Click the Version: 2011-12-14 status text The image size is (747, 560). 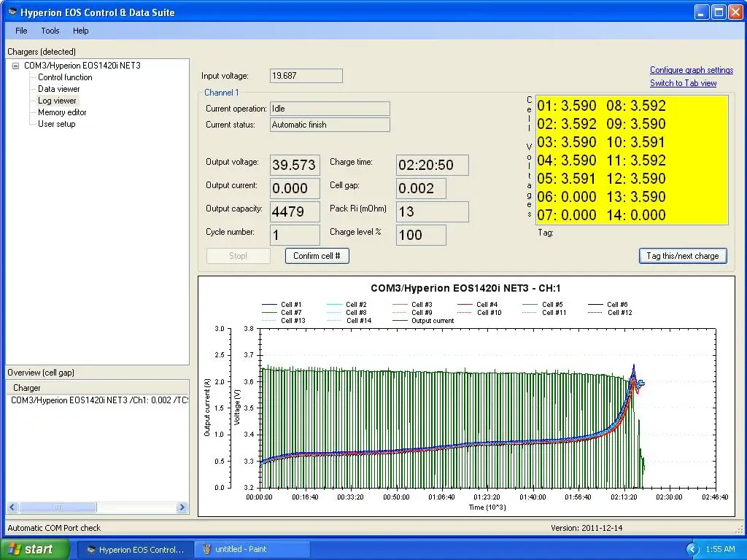tap(587, 528)
